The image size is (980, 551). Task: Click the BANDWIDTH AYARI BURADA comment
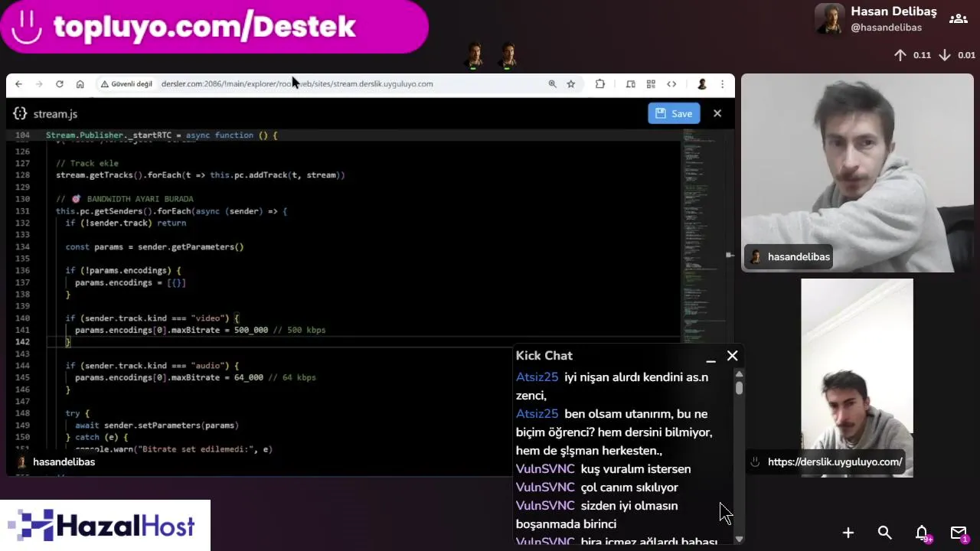(x=124, y=199)
